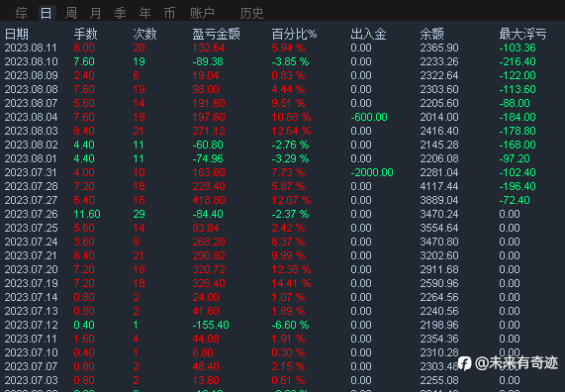Sort by the 日期 column header
This screenshot has height=392, width=565.
point(16,34)
